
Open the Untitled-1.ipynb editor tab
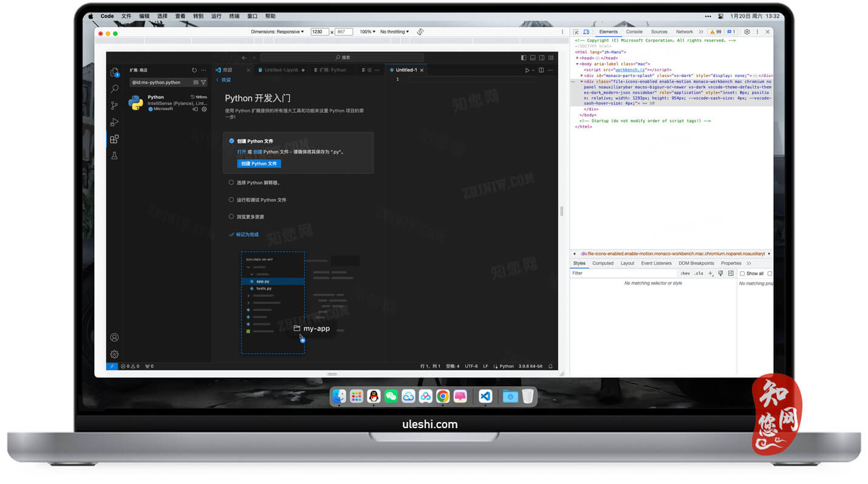click(281, 70)
